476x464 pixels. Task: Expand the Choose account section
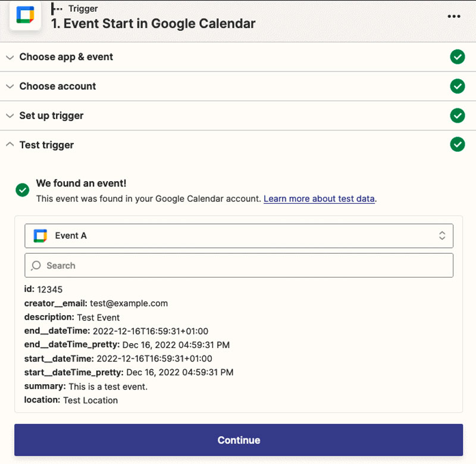[238, 86]
